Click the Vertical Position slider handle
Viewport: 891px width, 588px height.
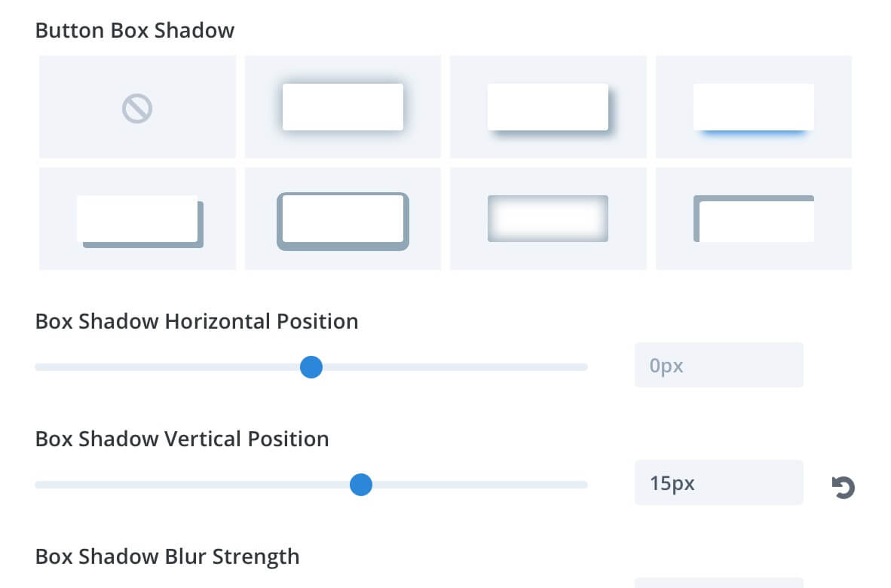tap(361, 485)
